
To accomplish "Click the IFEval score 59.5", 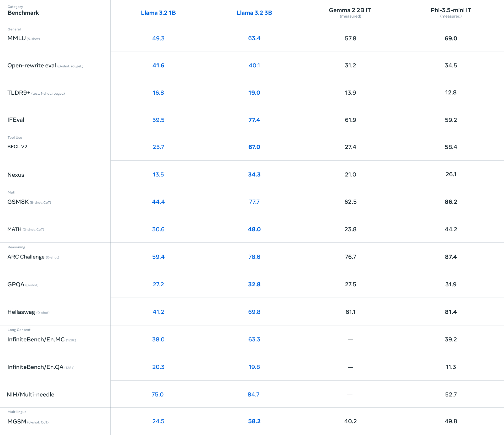I will pyautogui.click(x=158, y=120).
